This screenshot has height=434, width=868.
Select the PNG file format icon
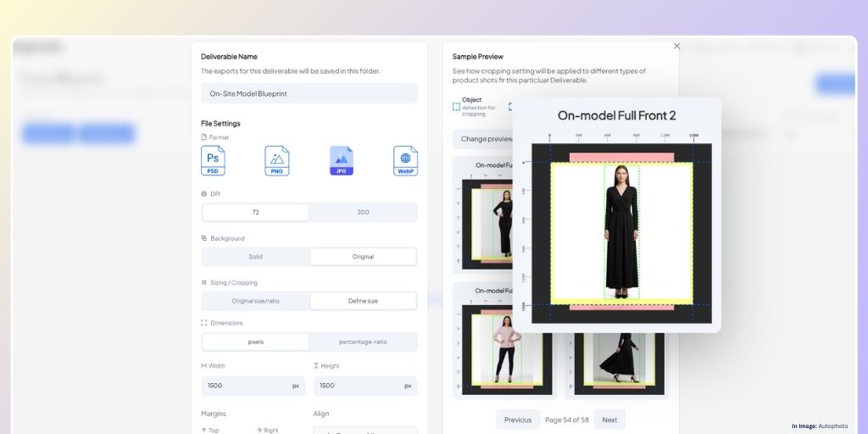277,160
